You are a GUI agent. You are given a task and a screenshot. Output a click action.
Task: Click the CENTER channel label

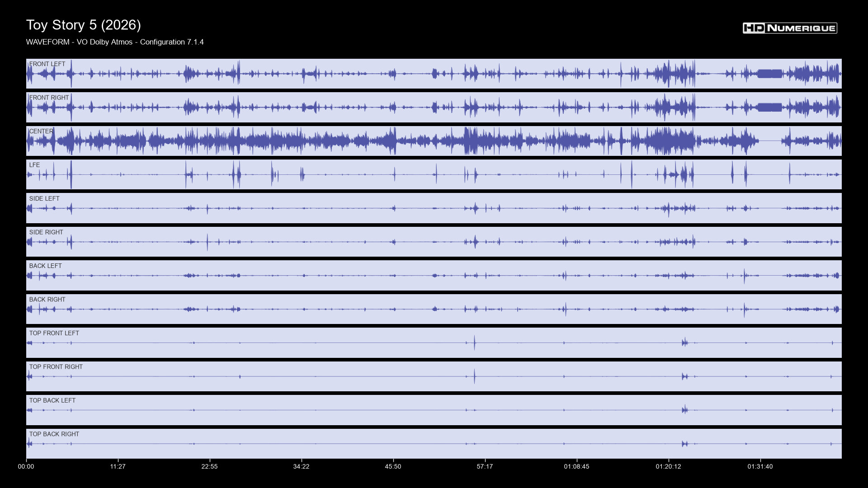click(41, 131)
